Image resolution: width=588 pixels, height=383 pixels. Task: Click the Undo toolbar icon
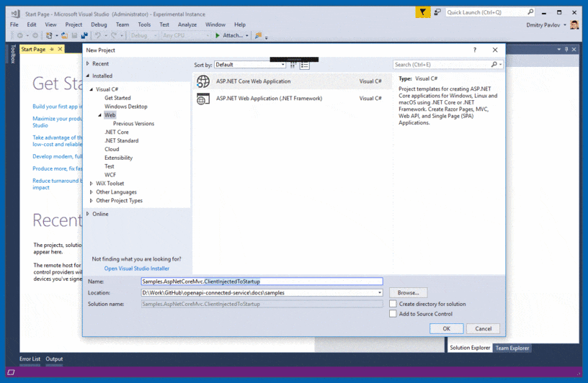point(97,35)
